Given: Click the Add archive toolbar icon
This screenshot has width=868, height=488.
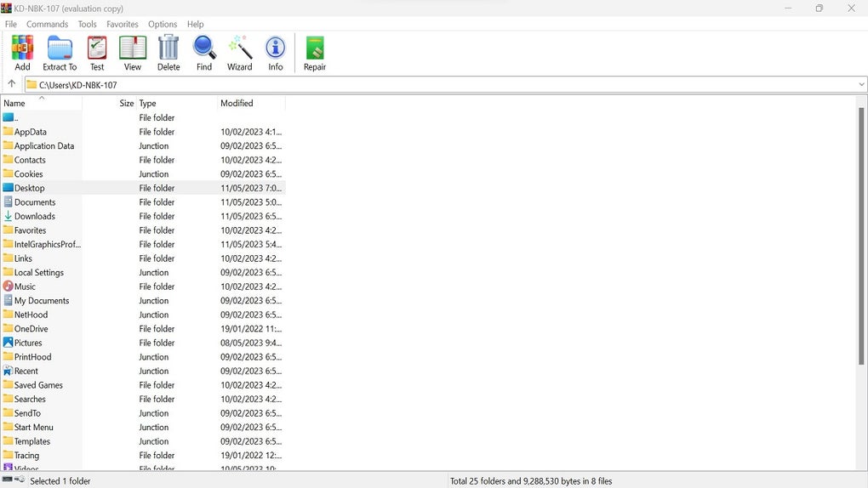Looking at the screenshot, I should click(x=22, y=53).
